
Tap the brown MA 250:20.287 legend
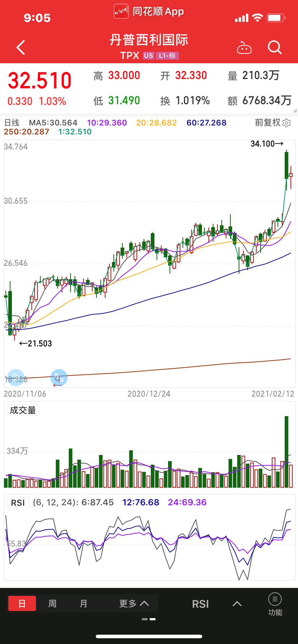(27, 132)
